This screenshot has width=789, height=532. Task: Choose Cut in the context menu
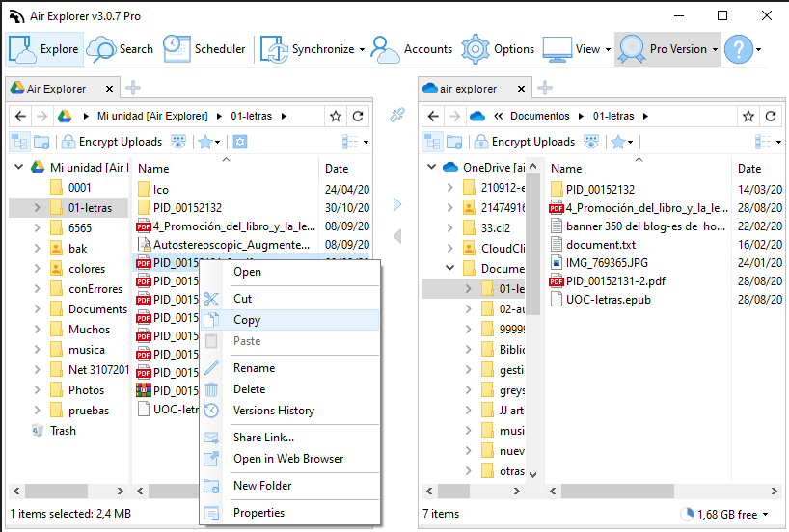(289, 299)
